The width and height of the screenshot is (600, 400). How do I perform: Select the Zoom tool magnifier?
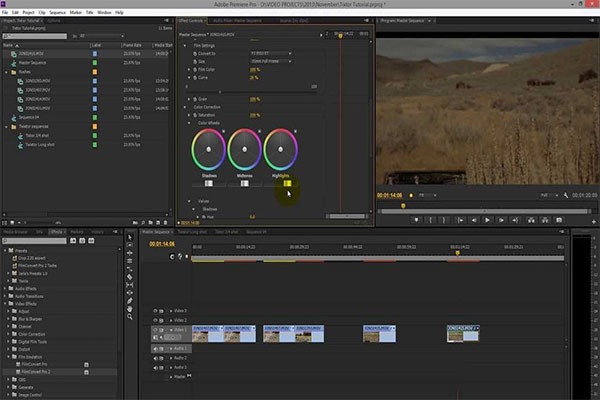click(x=130, y=317)
